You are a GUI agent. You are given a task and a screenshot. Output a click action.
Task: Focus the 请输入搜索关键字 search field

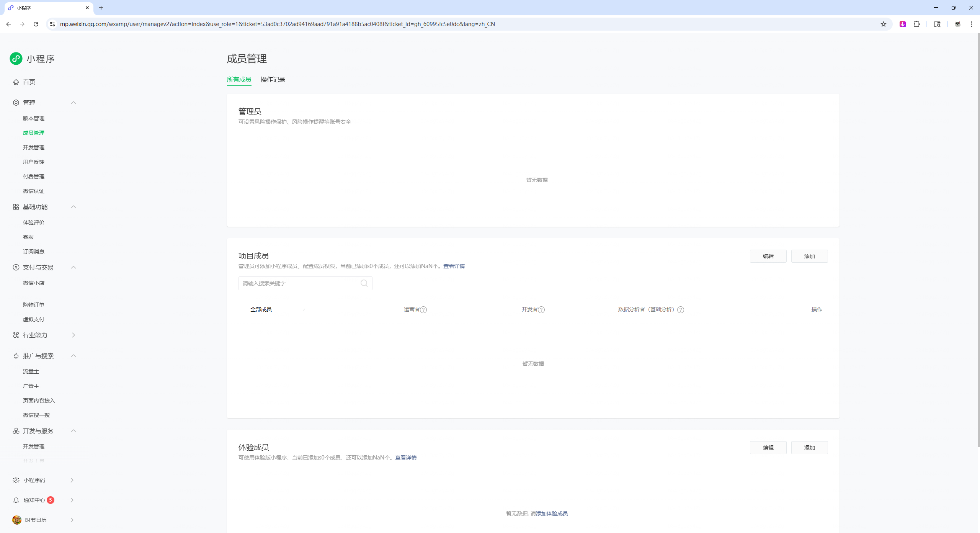299,283
